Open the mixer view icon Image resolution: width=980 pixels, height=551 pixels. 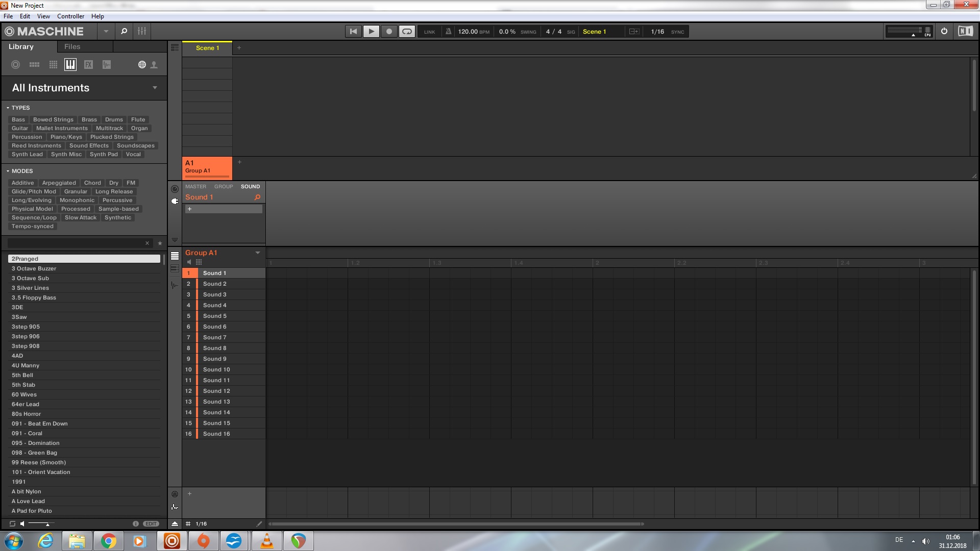click(142, 32)
